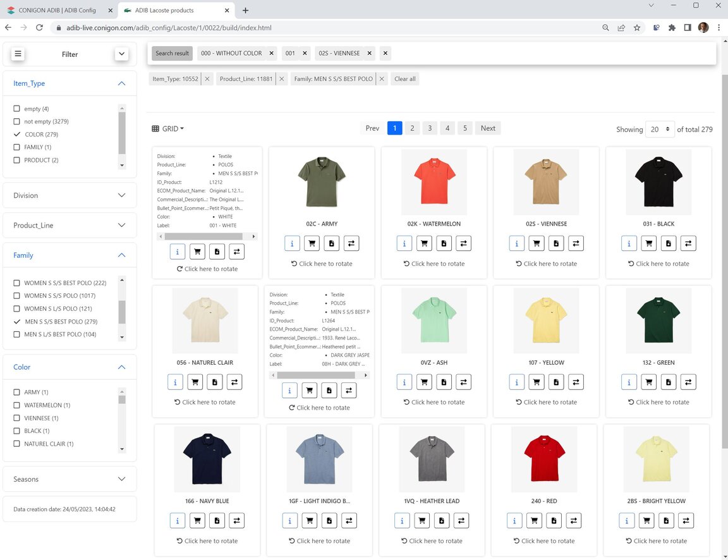
Task: Open a new browser tab
Action: (x=246, y=10)
